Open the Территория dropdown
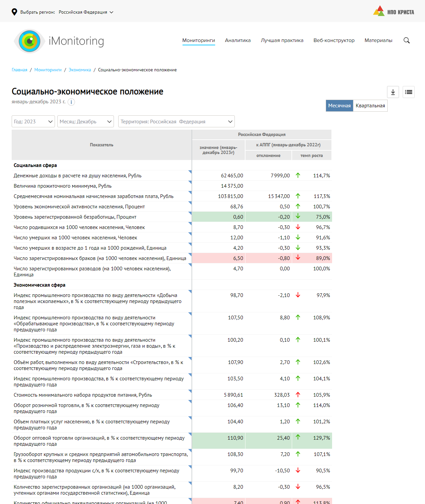Viewport: 425px width, 504px height. (176, 121)
